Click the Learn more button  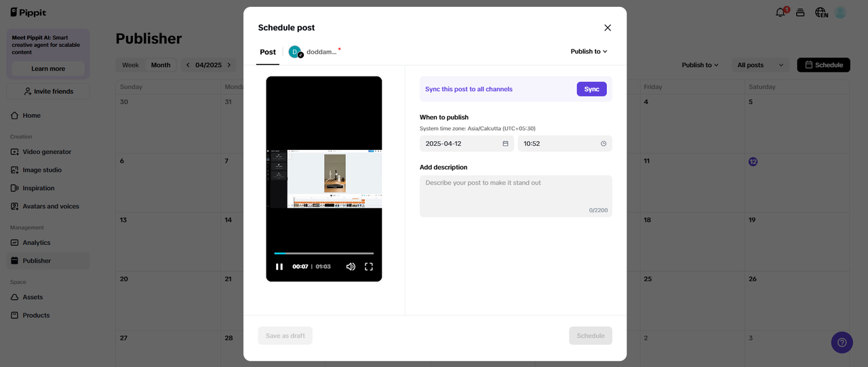tap(48, 69)
